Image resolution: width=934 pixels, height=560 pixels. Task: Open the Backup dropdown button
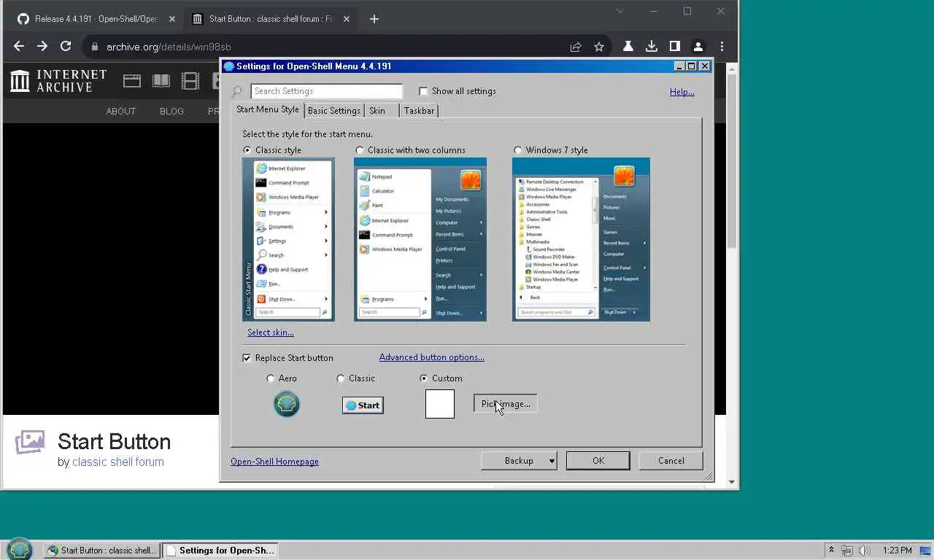519,461
